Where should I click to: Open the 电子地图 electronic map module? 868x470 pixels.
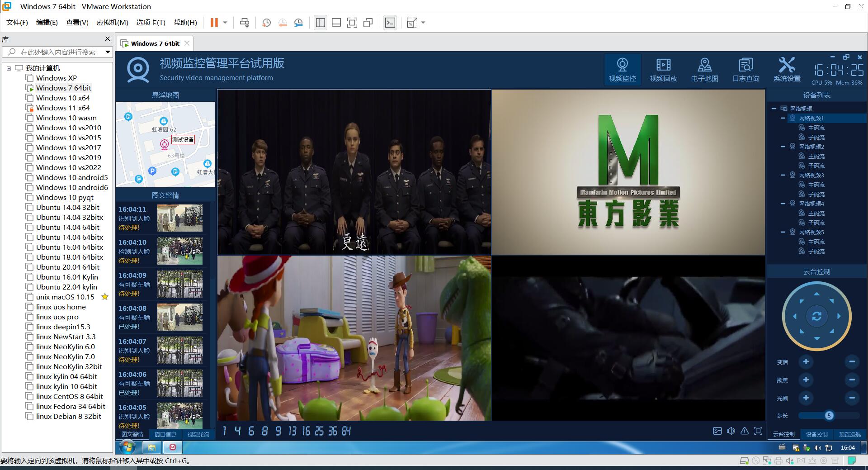point(704,70)
